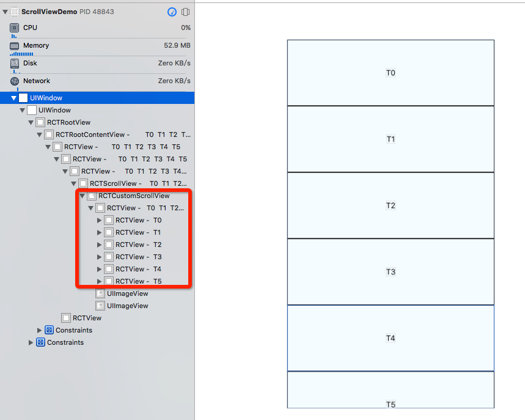Select the Network gauge icon
The width and height of the screenshot is (525, 420).
point(15,81)
